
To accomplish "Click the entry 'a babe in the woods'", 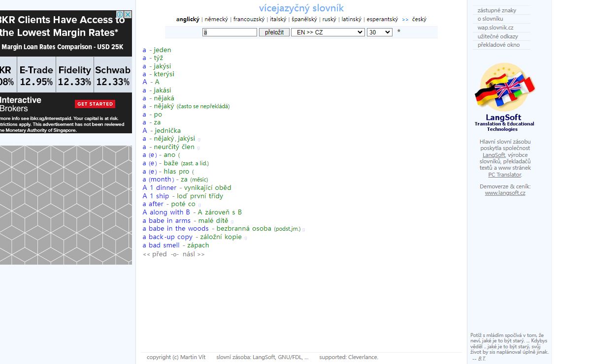I will pyautogui.click(x=176, y=229).
